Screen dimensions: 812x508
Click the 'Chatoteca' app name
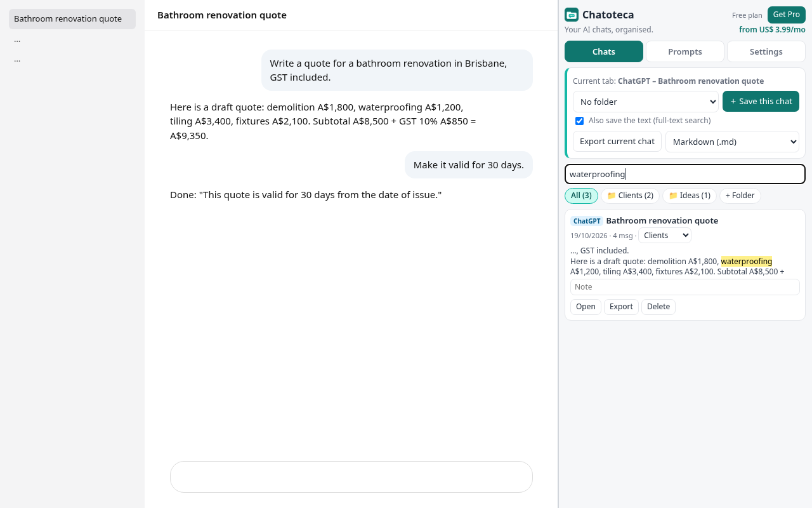[x=608, y=15]
